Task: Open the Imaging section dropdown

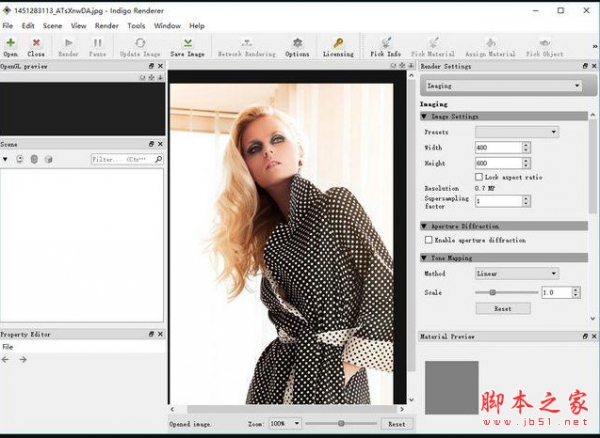Action: point(504,86)
